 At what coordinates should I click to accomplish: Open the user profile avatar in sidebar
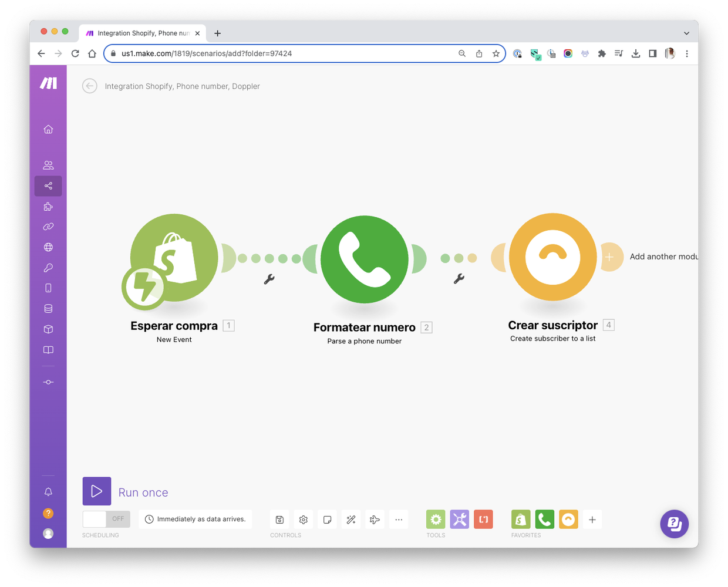[x=48, y=534]
